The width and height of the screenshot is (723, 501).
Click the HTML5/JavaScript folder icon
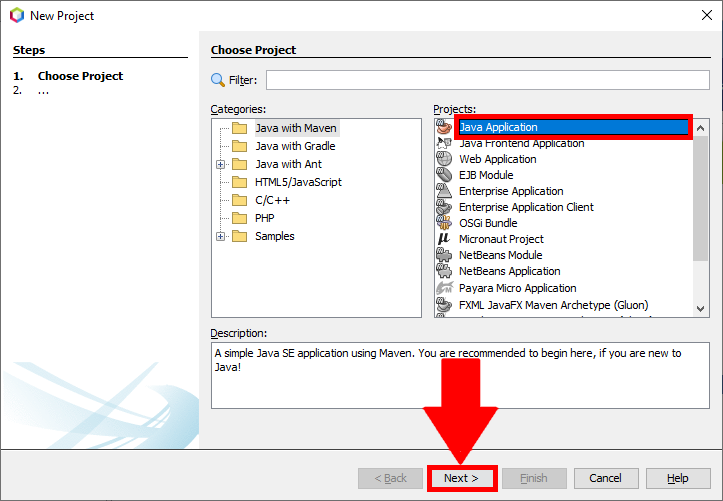pyautogui.click(x=239, y=182)
